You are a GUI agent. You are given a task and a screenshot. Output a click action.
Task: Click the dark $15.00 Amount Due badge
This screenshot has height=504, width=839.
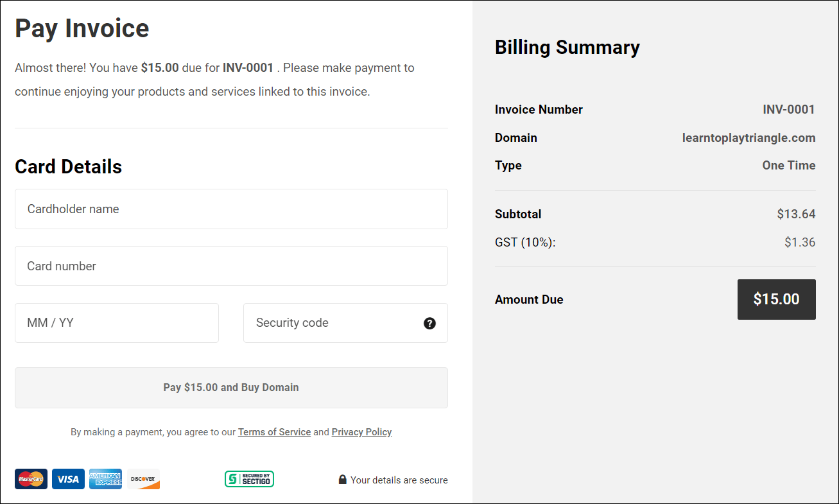(777, 299)
